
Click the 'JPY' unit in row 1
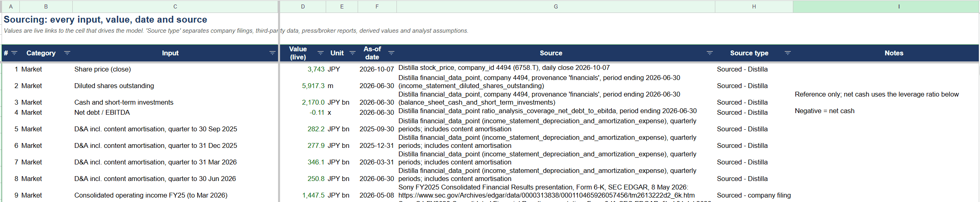pos(334,69)
